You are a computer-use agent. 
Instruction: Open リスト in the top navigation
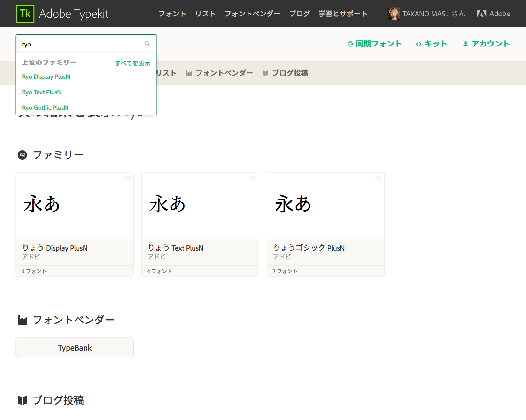click(x=205, y=14)
